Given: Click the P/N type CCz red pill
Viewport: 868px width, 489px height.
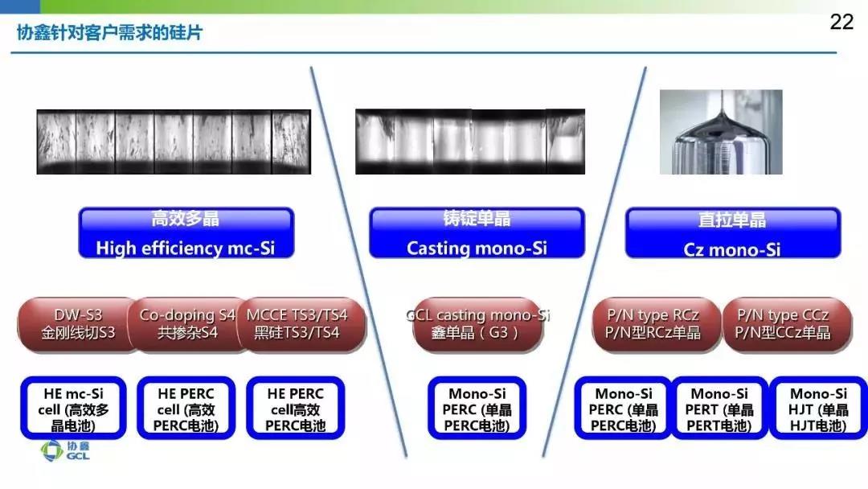Looking at the screenshot, I should 783,324.
